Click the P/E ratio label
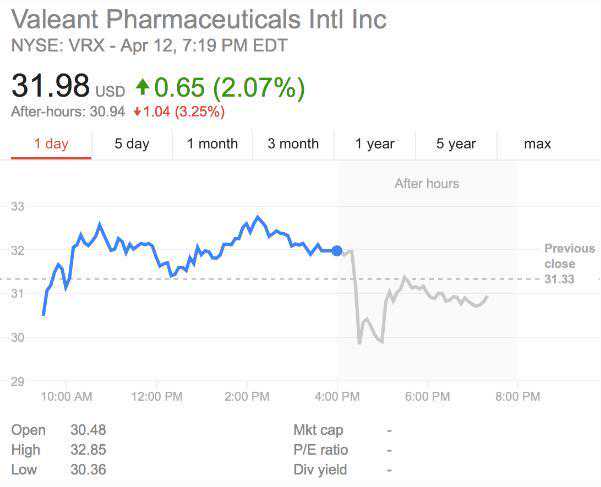 tap(319, 450)
